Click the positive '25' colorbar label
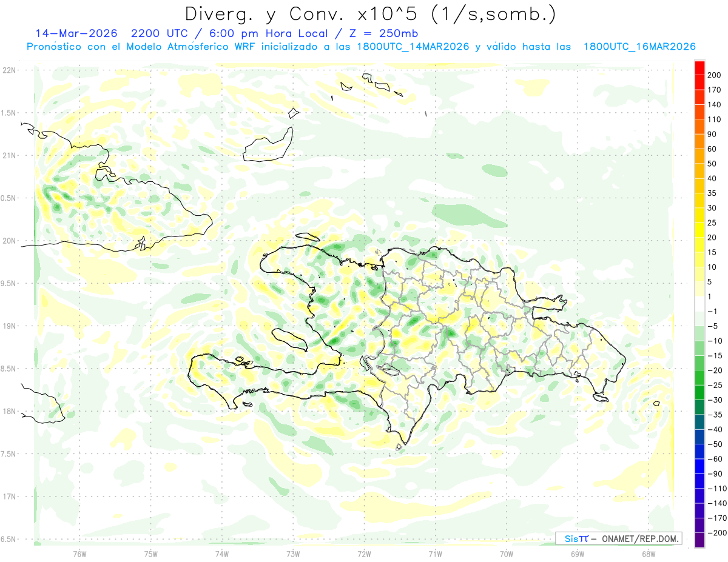 [713, 223]
